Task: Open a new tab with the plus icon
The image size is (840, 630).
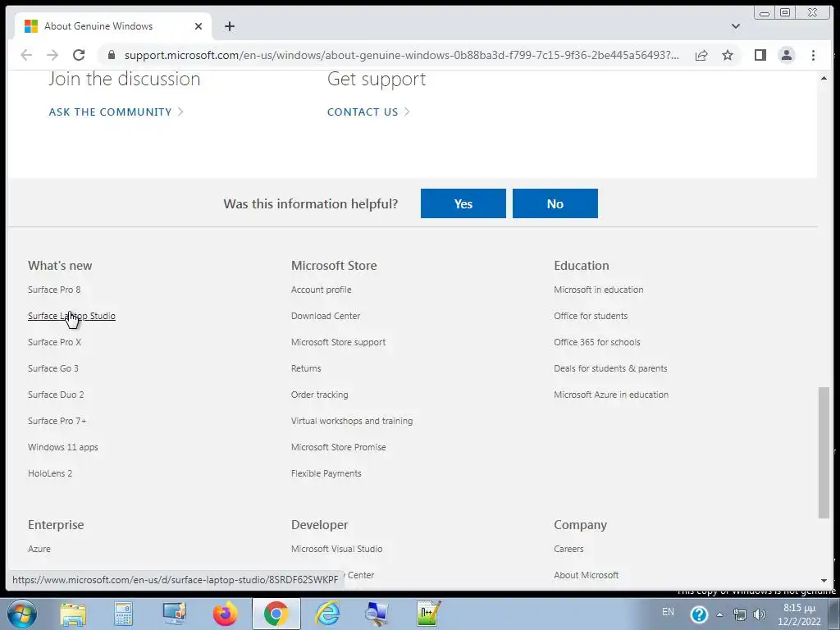Action: point(230,26)
